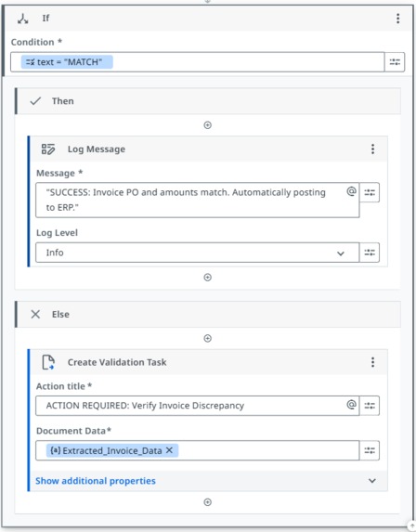Remove the Extracted_Invoice_Data variable chip
The image size is (416, 532).
[169, 450]
